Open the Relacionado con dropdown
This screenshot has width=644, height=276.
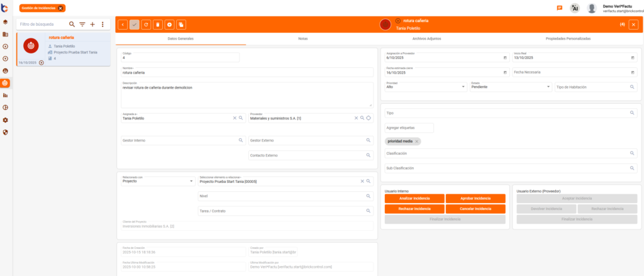pyautogui.click(x=191, y=182)
